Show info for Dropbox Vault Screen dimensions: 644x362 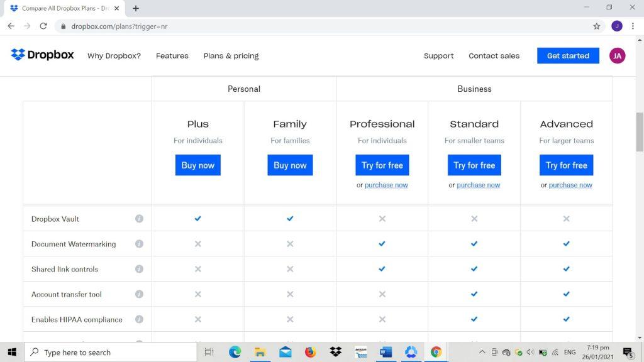139,219
